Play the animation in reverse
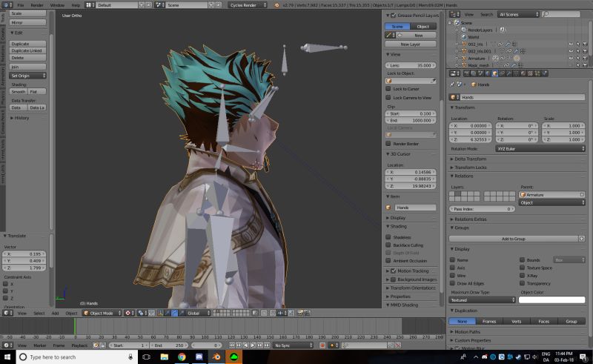Viewport: 593px width, 364px height. pos(245,345)
